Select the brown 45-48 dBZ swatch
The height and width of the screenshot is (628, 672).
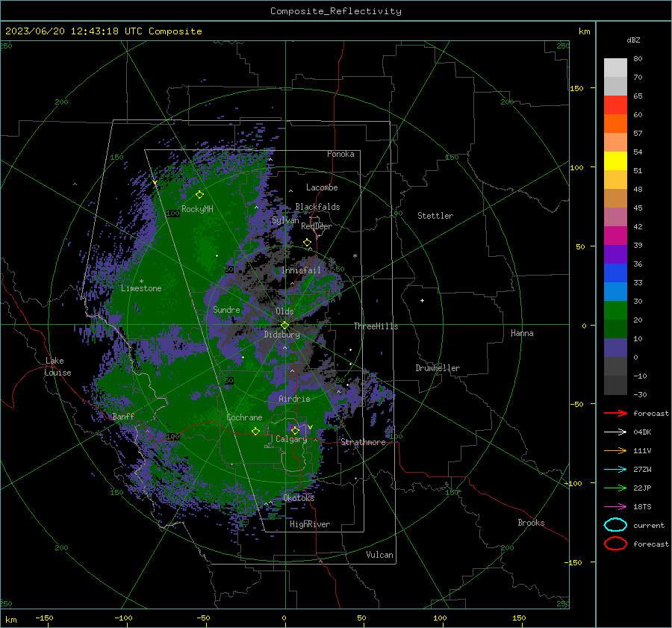click(x=615, y=199)
